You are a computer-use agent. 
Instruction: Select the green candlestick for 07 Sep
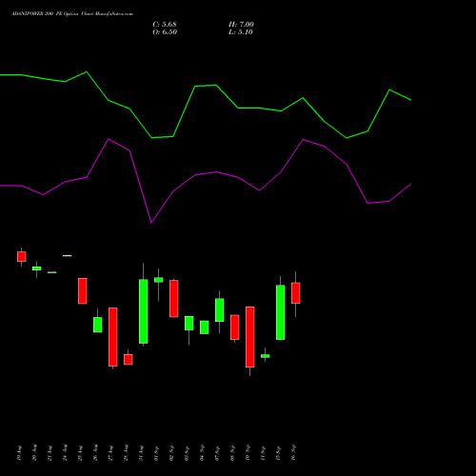click(220, 309)
